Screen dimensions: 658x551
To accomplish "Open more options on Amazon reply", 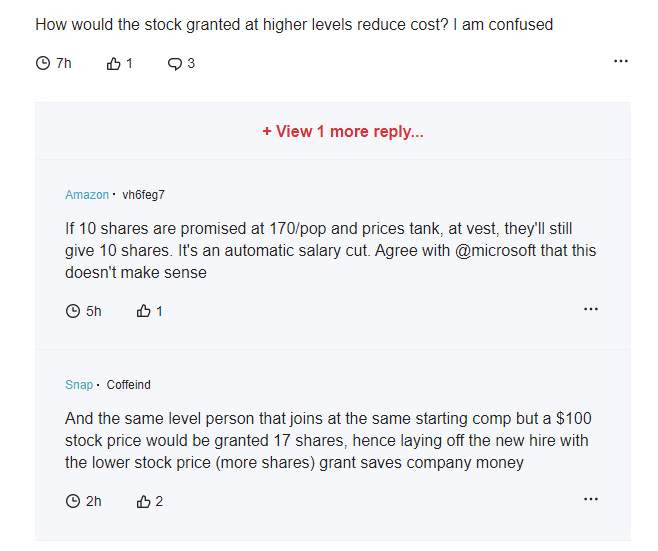I will point(591,309).
